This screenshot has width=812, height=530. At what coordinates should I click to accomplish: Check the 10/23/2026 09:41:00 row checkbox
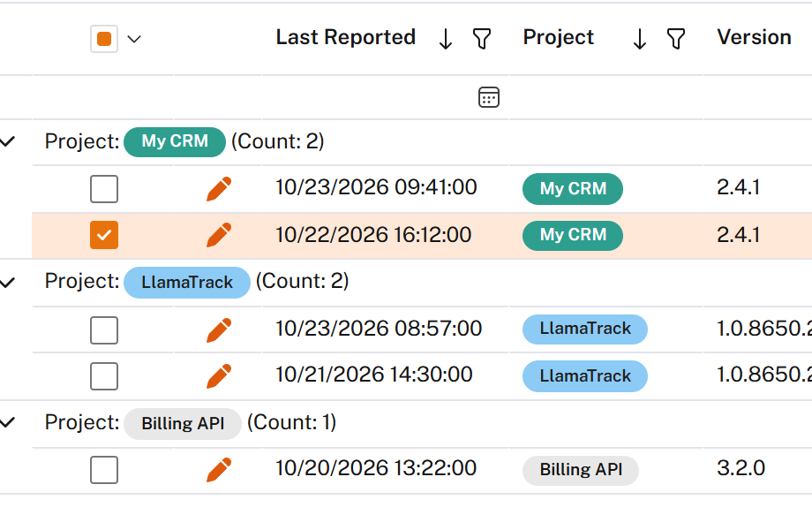[104, 188]
